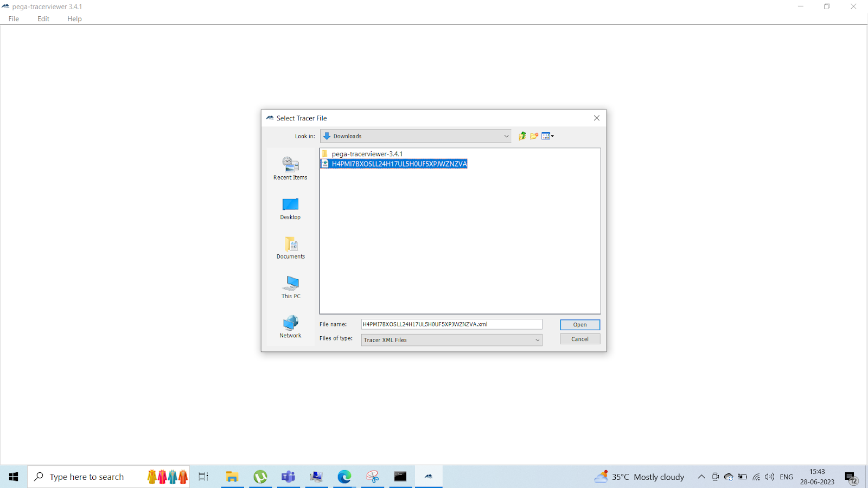Cancel the Select Tracer File dialog
Image resolution: width=868 pixels, height=488 pixels.
pos(580,339)
